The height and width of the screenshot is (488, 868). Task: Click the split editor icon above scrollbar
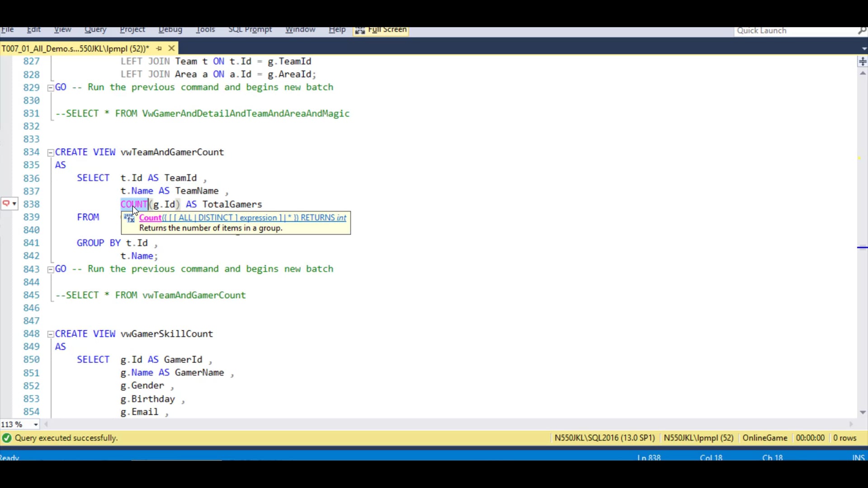pos(863,61)
